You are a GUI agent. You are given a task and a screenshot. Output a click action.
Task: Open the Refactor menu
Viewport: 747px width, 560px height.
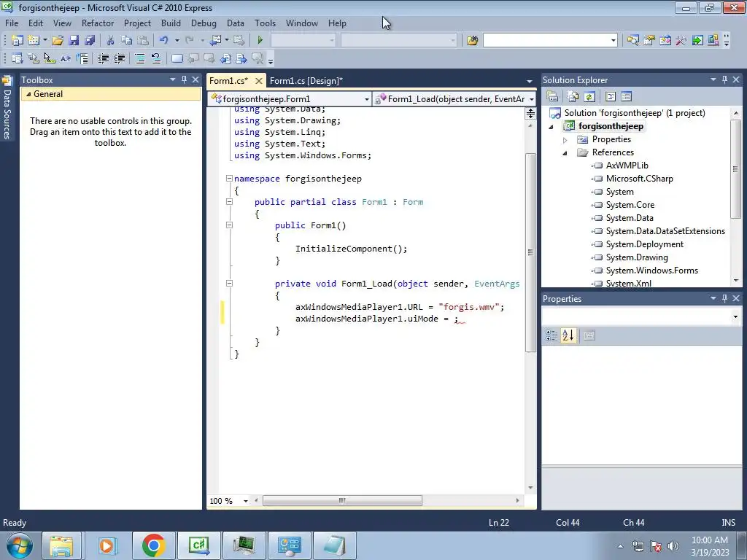click(98, 23)
